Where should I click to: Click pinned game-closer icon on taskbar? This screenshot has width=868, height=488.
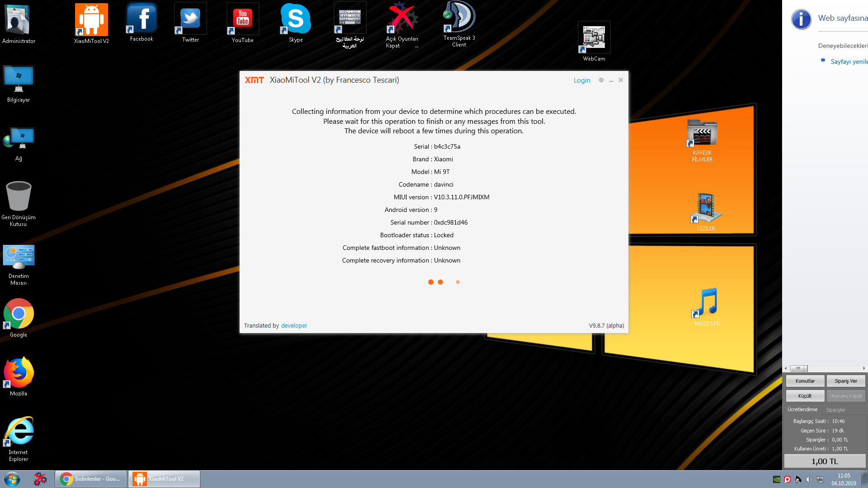click(x=40, y=479)
